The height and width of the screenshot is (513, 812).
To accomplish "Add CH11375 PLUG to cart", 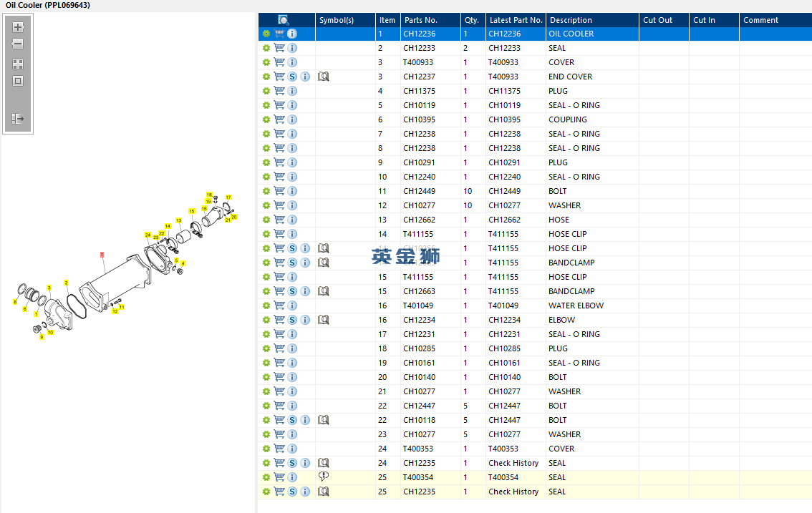I will click(x=279, y=91).
